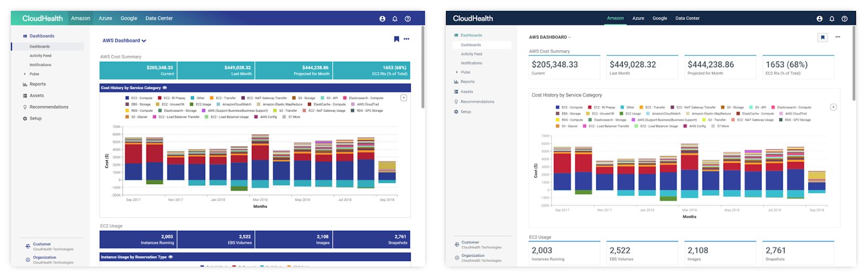Toggle eye icon beside Cost History by Service Category
This screenshot has height=279, width=868.
(x=164, y=88)
